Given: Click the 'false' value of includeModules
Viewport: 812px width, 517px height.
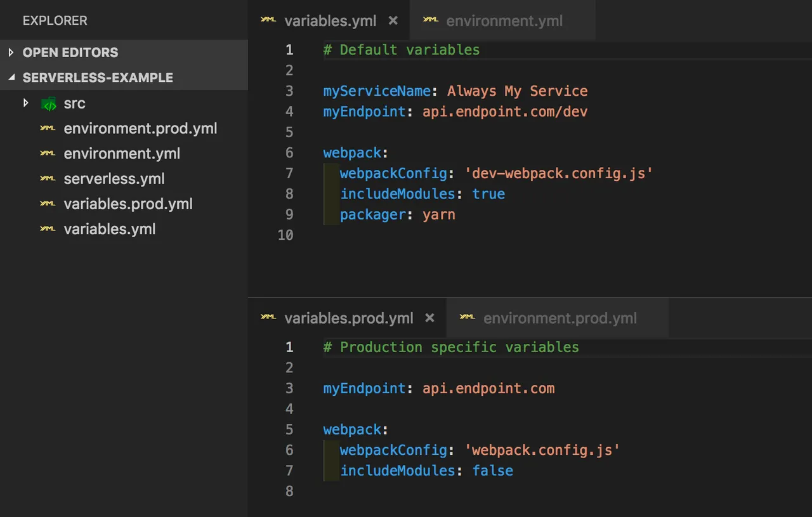Looking at the screenshot, I should coord(493,471).
